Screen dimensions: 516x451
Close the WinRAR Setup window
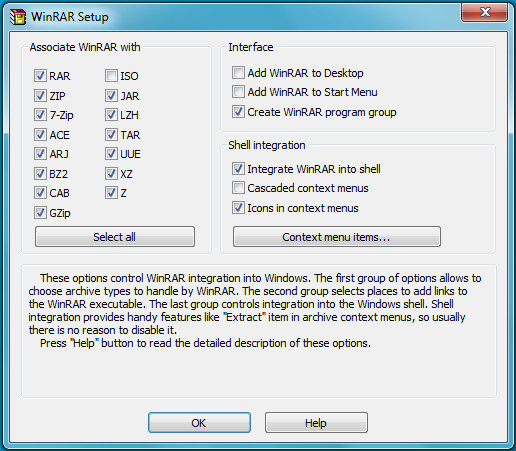(485, 13)
